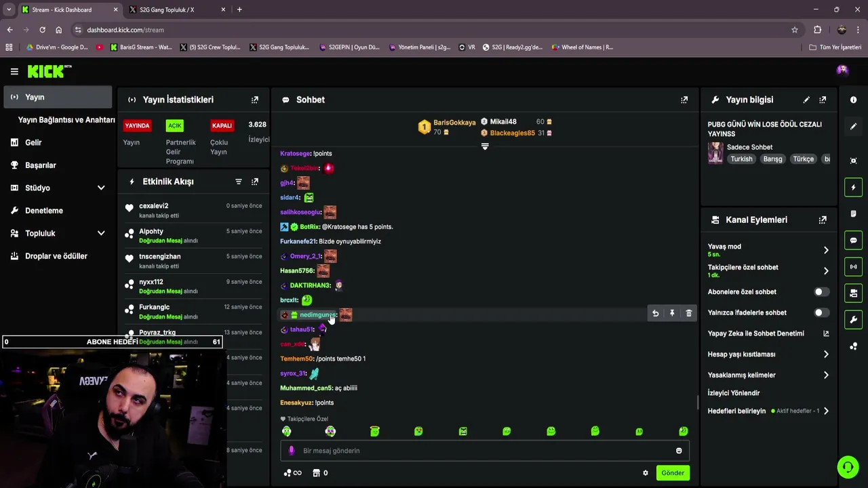Toggle Yalnızca ifadelerle sohbet switch

click(821, 313)
